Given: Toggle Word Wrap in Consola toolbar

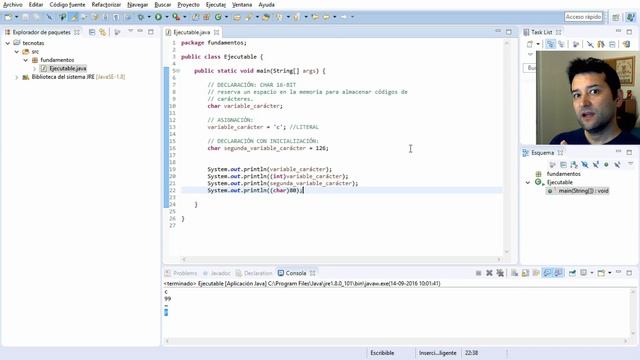Looking at the screenshot, I should [536, 273].
